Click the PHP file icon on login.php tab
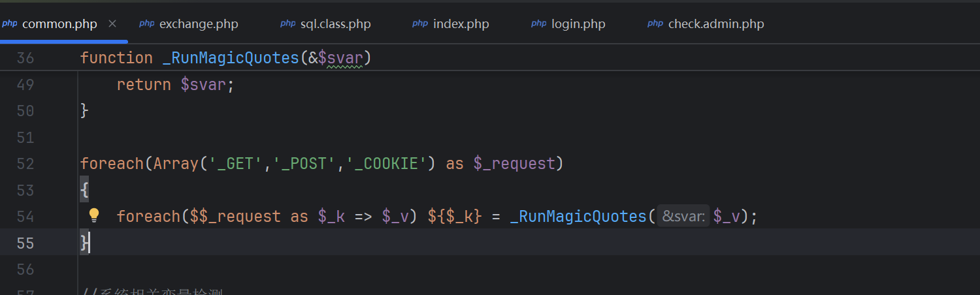Screen dimensions: 980x295 (538, 23)
